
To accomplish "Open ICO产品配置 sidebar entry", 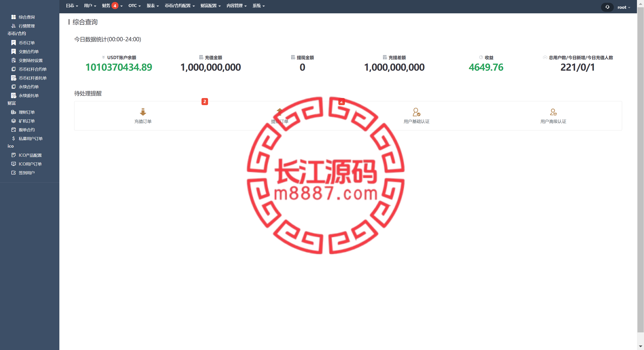I will [x=30, y=155].
